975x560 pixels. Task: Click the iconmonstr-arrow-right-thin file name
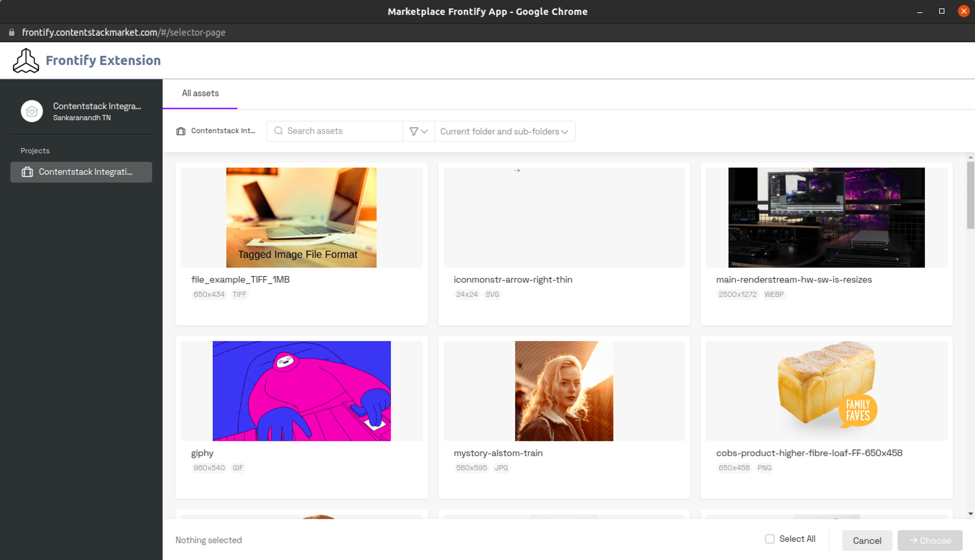click(x=513, y=280)
